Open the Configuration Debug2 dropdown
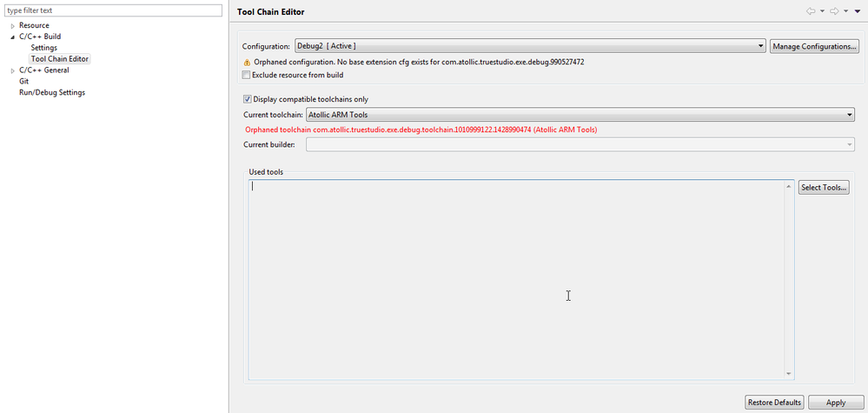The image size is (868, 413). tap(530, 46)
